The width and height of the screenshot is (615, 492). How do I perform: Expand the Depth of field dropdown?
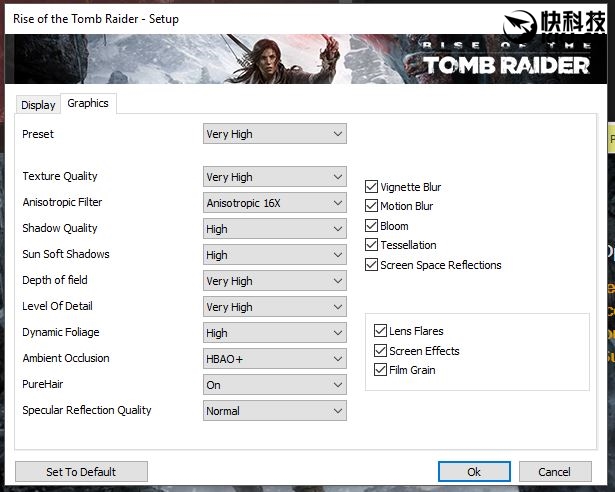point(275,281)
